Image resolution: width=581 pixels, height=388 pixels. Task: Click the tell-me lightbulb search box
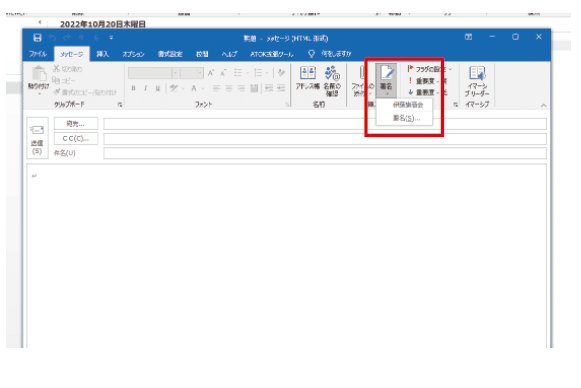pos(330,54)
